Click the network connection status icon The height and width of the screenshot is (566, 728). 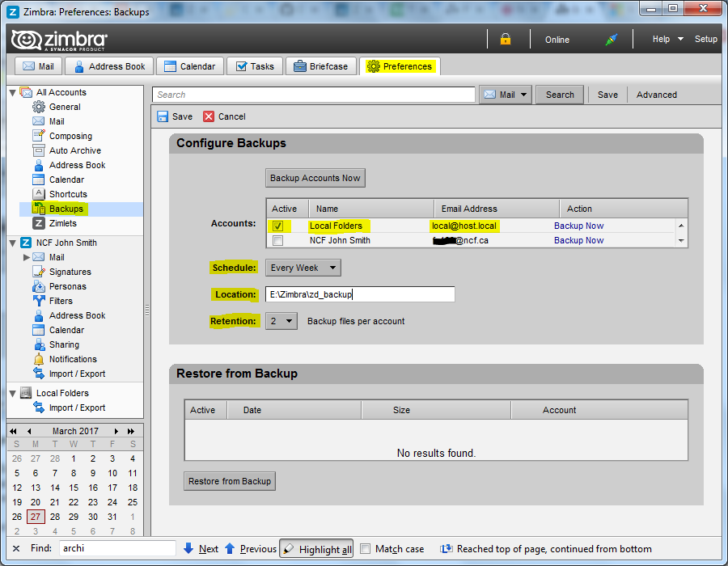612,40
